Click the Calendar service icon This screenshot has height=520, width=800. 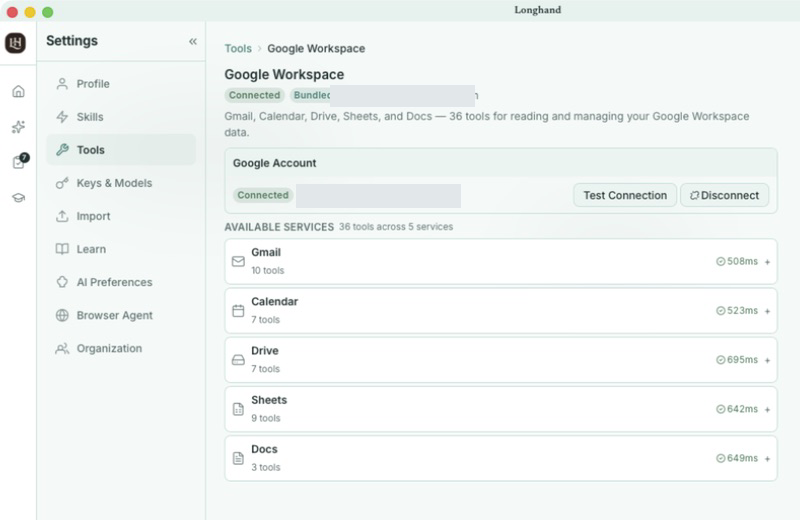click(x=238, y=310)
